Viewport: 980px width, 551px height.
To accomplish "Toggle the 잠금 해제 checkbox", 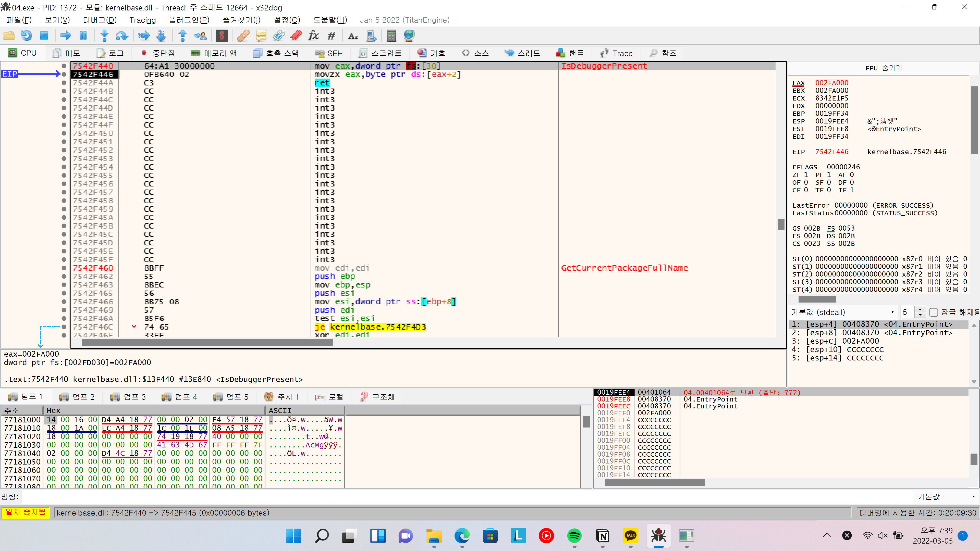I will [x=934, y=312].
